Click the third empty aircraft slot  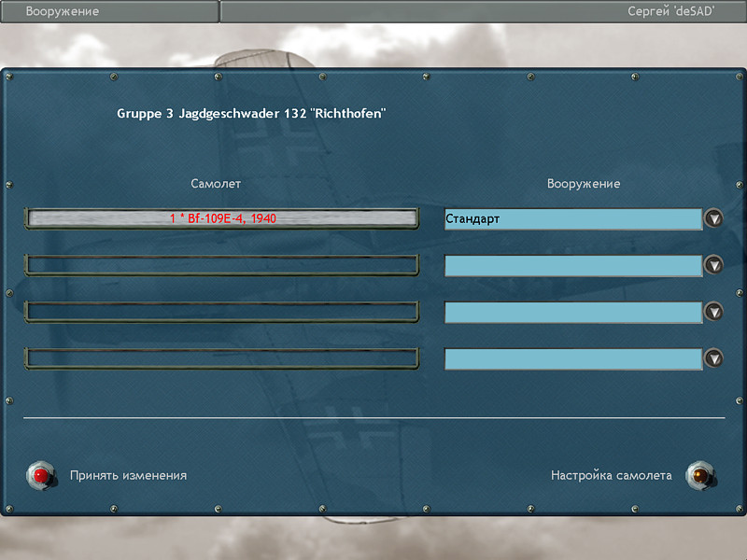(222, 312)
